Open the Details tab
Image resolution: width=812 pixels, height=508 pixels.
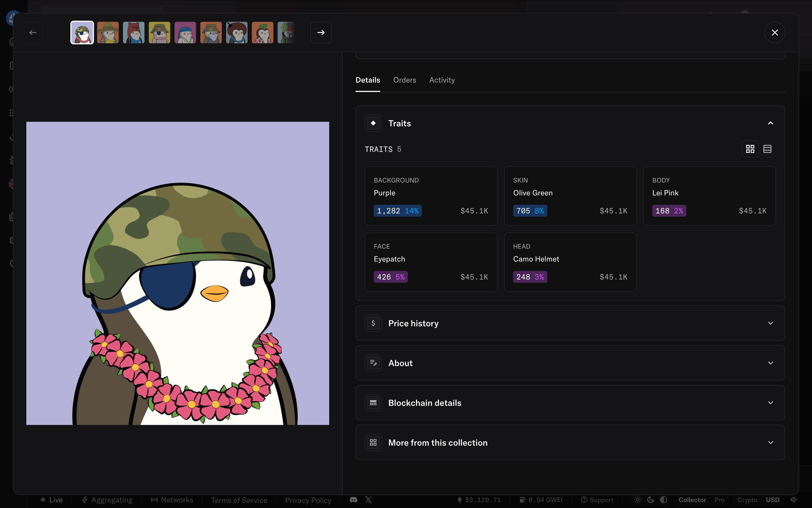[x=368, y=80]
